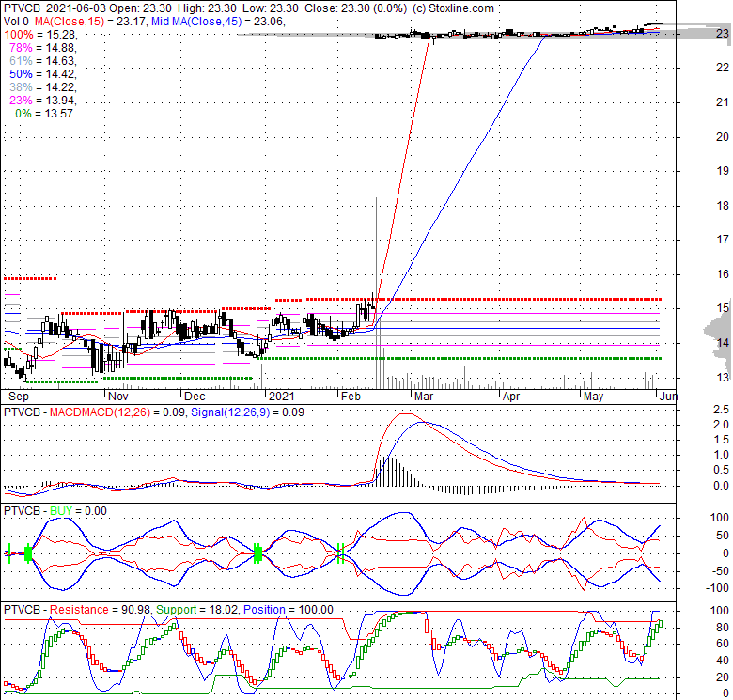Screen dimensions: 733x700
Task: Click the Nov label on time axis
Action: pos(117,397)
